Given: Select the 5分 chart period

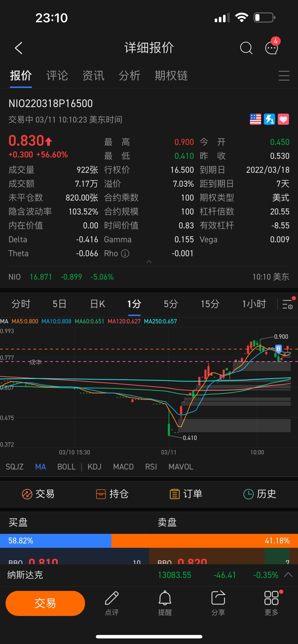Looking at the screenshot, I should click(x=171, y=304).
